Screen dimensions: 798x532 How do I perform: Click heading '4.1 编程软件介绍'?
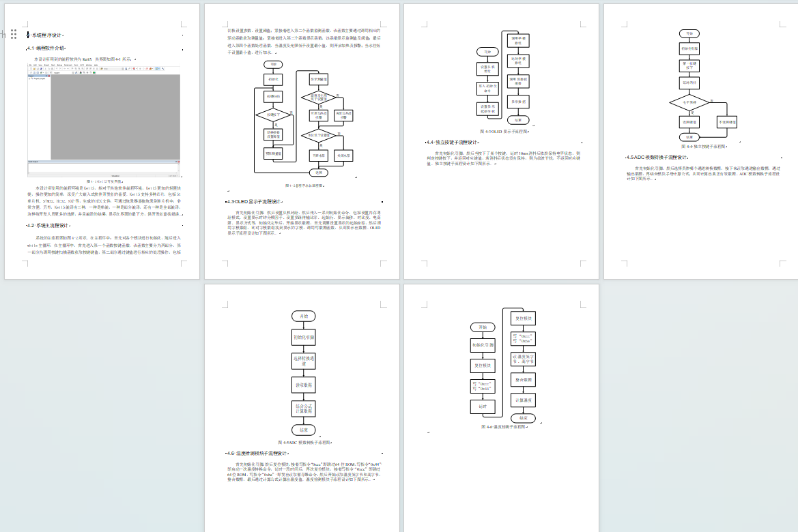[x=46, y=48]
